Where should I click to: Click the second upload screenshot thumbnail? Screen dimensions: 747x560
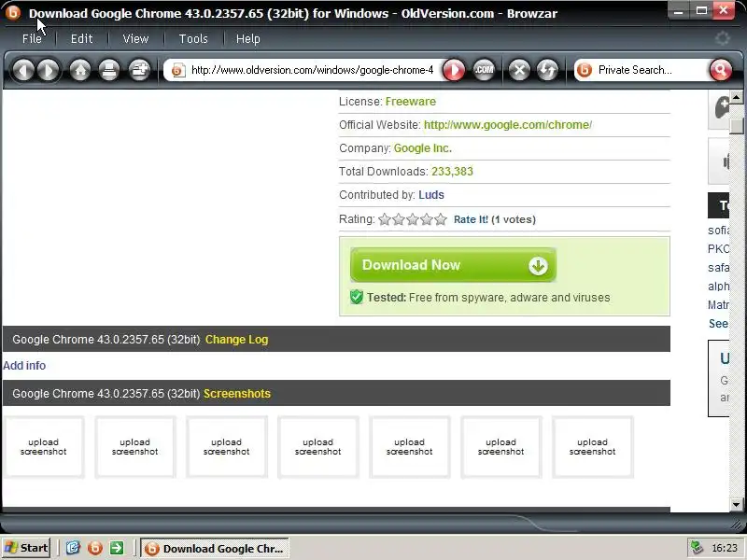click(134, 447)
